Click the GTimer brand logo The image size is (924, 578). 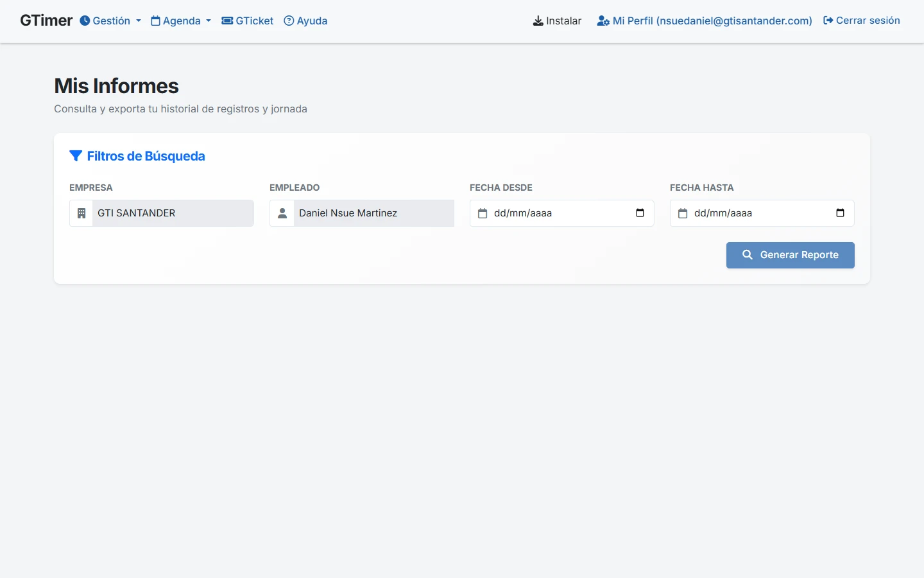click(x=46, y=21)
